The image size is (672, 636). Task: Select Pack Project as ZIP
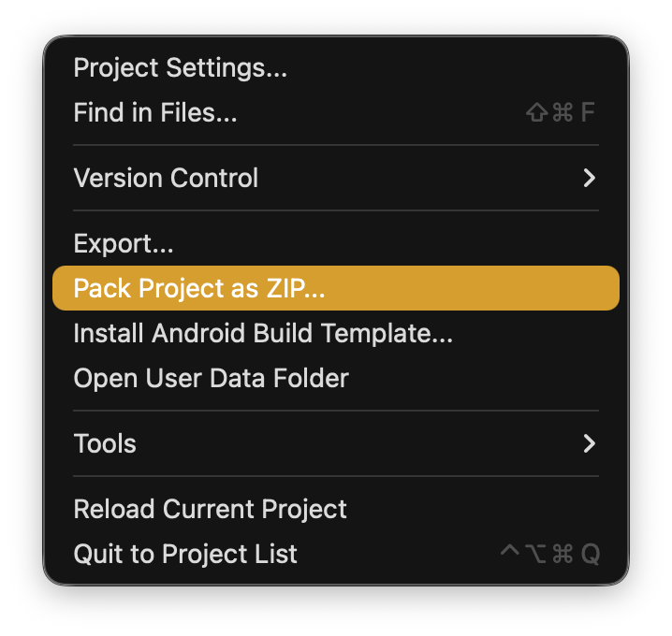(x=198, y=288)
